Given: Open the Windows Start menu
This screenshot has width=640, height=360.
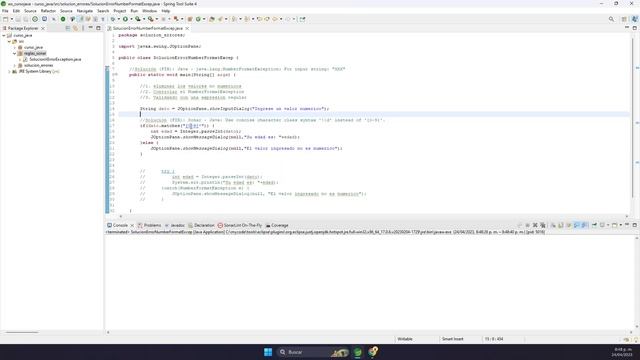Looking at the screenshot, I should coord(268,352).
